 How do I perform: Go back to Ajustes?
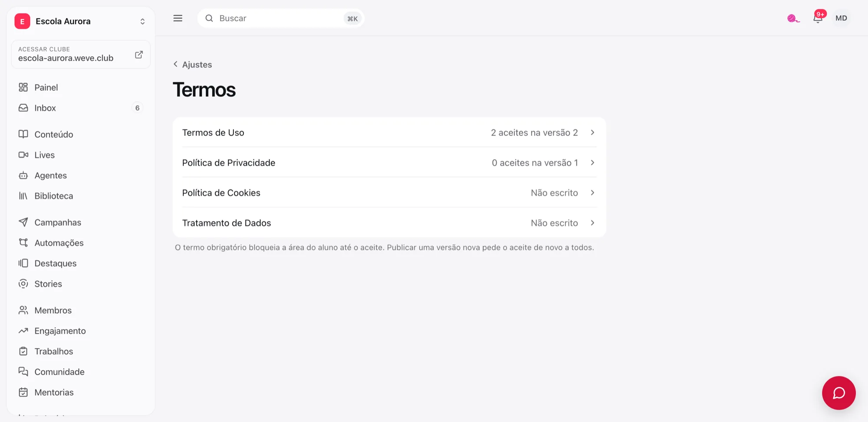click(x=193, y=64)
